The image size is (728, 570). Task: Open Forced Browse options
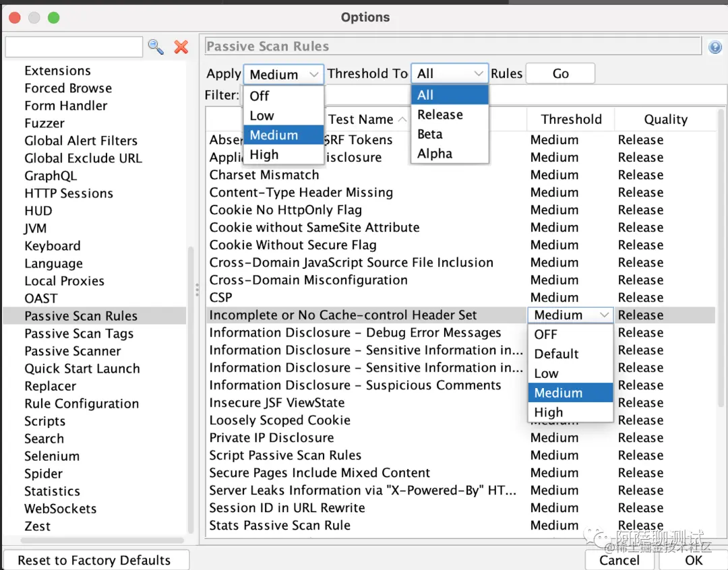pos(68,88)
